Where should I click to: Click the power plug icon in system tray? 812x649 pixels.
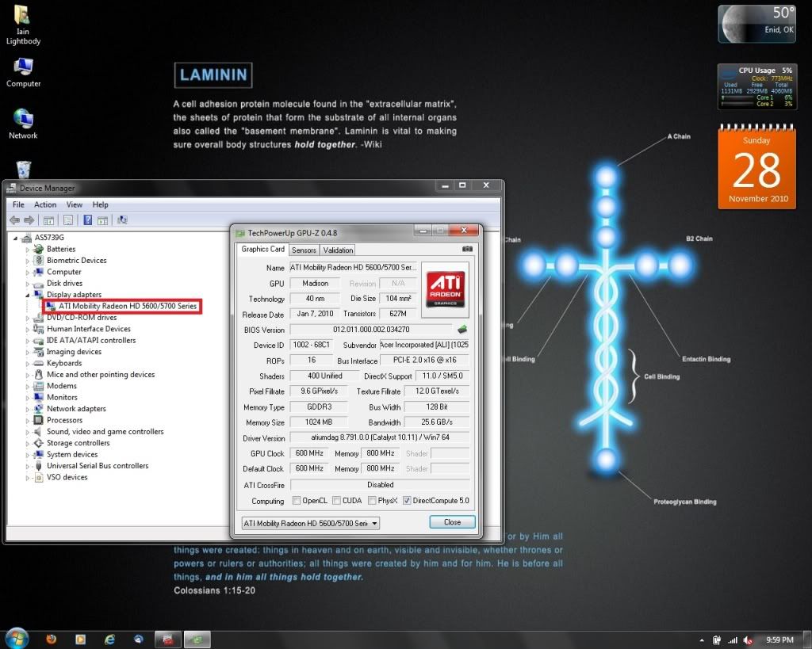[717, 640]
